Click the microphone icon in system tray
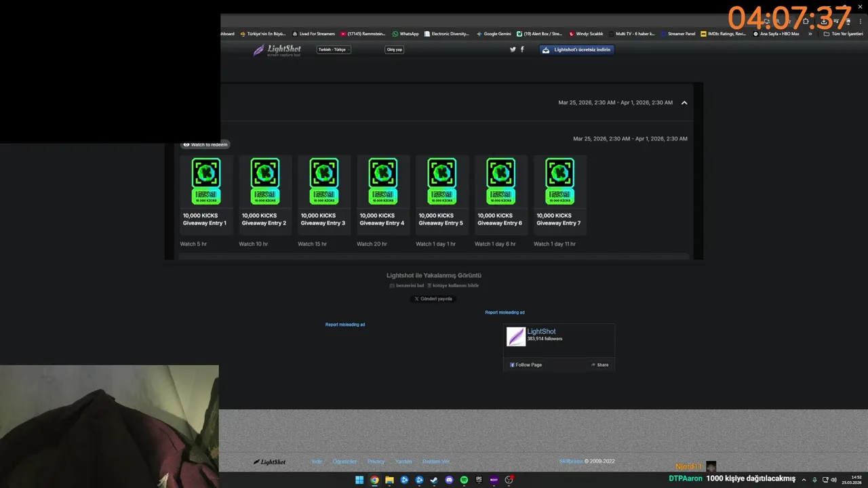The image size is (868, 488). pos(814,480)
